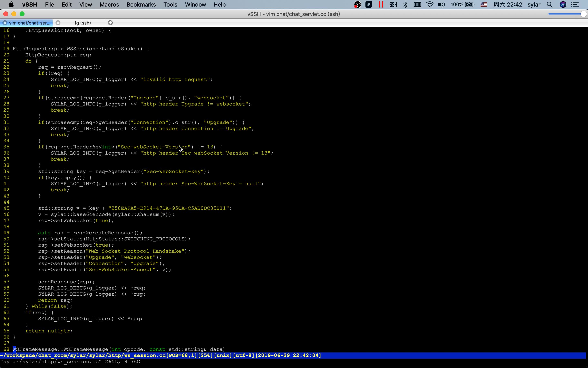Click setWebsocket on line 47
588x368 pixels.
pyautogui.click(x=73, y=221)
